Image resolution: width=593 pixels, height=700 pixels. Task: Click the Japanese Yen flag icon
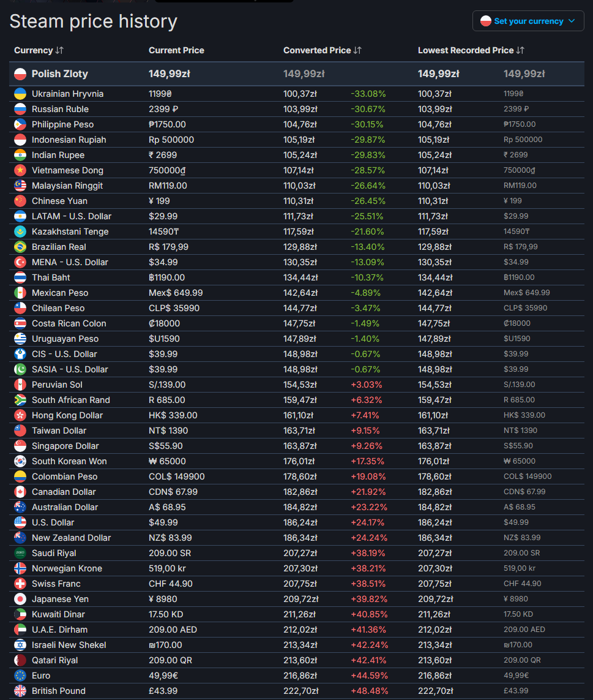pyautogui.click(x=20, y=599)
